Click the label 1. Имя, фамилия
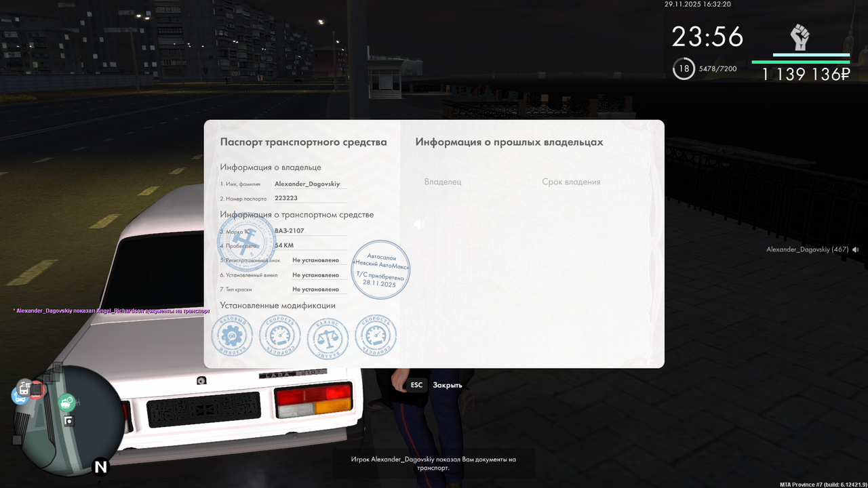Image resolution: width=868 pixels, height=488 pixels. click(x=240, y=184)
